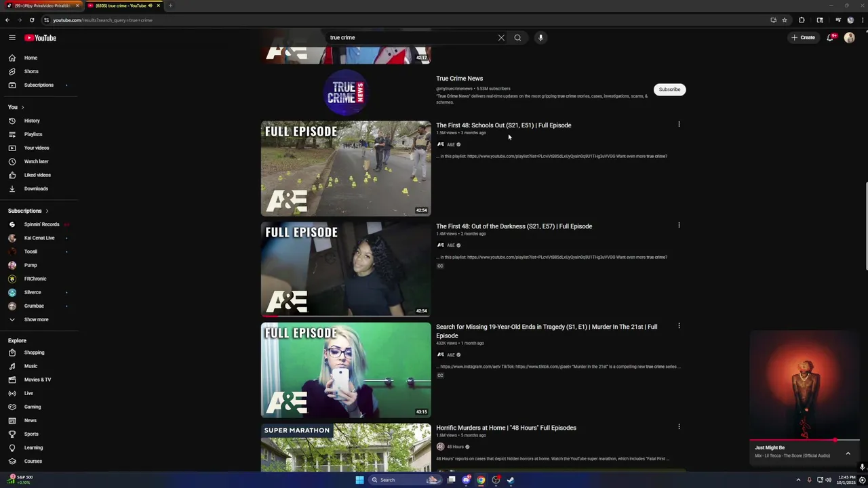Open the Windows Start menu
This screenshot has width=868, height=488.
coord(359,480)
